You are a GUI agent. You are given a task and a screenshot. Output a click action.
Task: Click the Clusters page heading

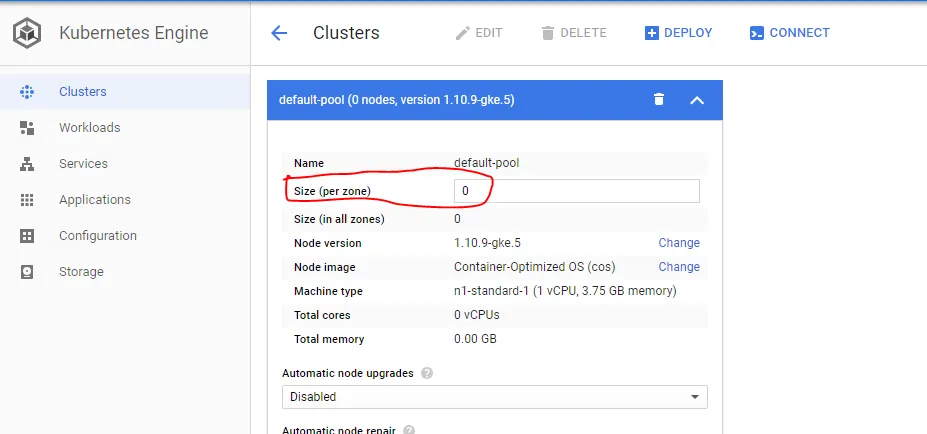tap(346, 33)
